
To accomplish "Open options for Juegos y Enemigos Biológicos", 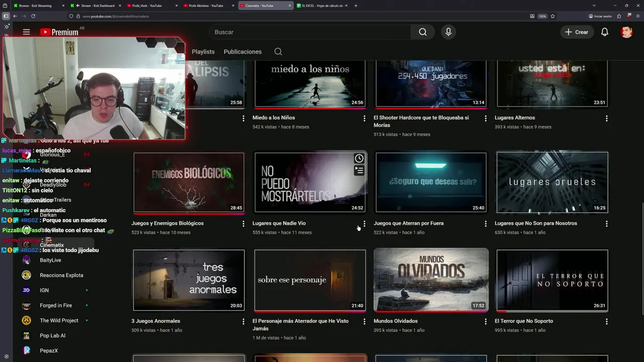I will point(244,224).
